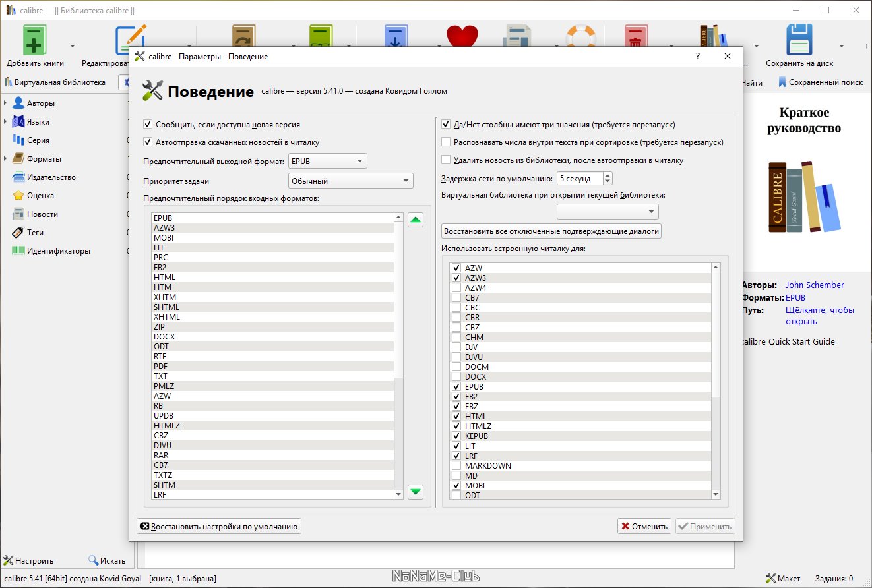Viewport: 872px width, 588px height.
Task: Select the Новости category icon
Action: pos(18,214)
